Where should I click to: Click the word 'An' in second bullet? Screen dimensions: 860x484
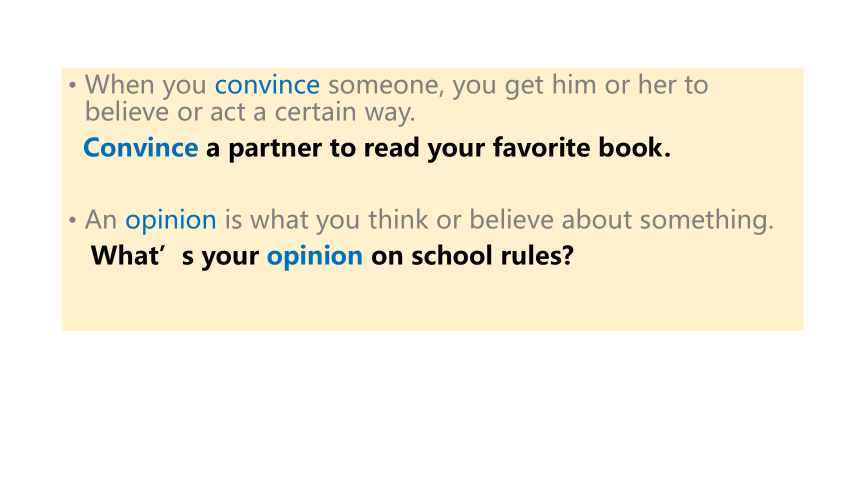click(100, 220)
